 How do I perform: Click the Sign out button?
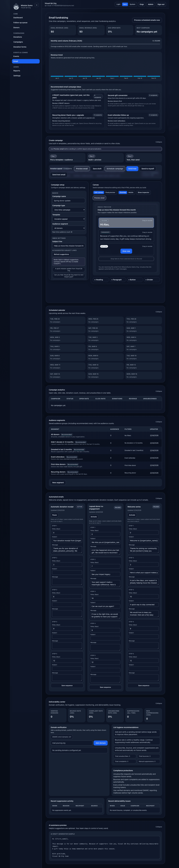click(161, 4)
